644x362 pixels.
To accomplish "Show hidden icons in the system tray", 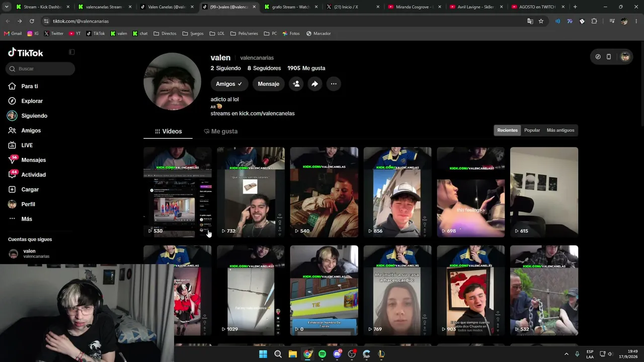I will pyautogui.click(x=566, y=354).
